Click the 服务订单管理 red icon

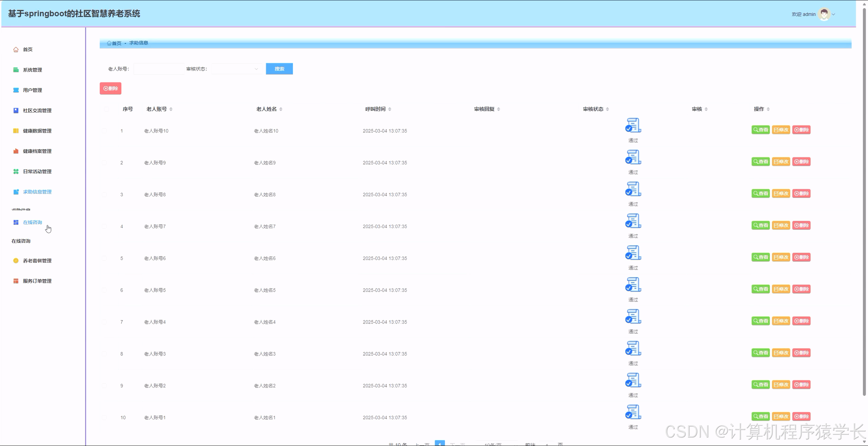pos(16,281)
